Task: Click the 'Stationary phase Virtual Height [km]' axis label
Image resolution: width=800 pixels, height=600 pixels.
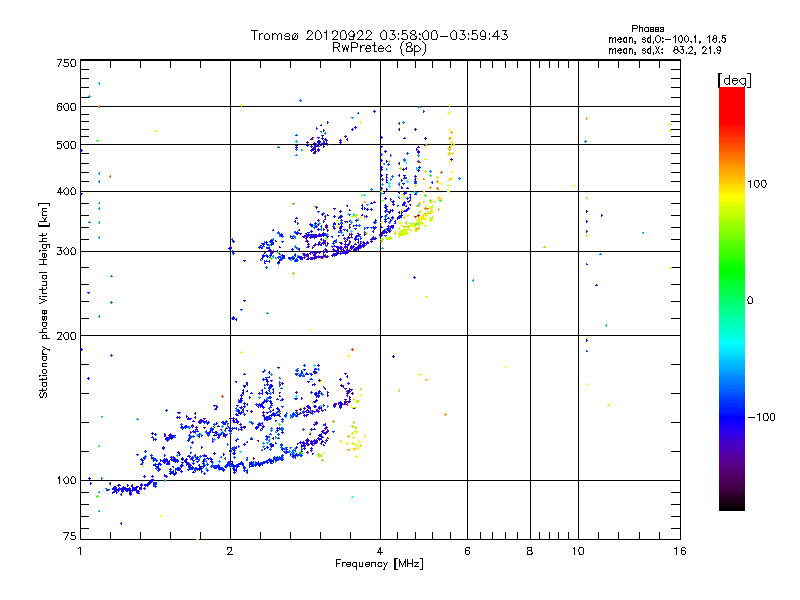Action: (44, 301)
